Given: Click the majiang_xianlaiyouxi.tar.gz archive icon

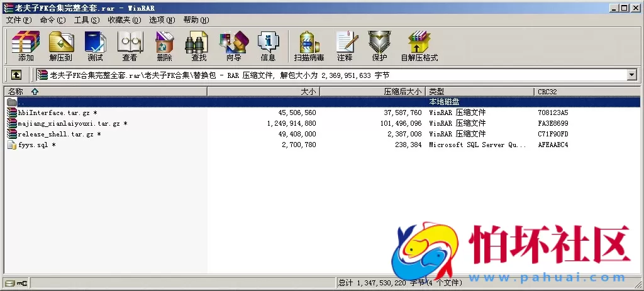Looking at the screenshot, I should click(x=12, y=123).
